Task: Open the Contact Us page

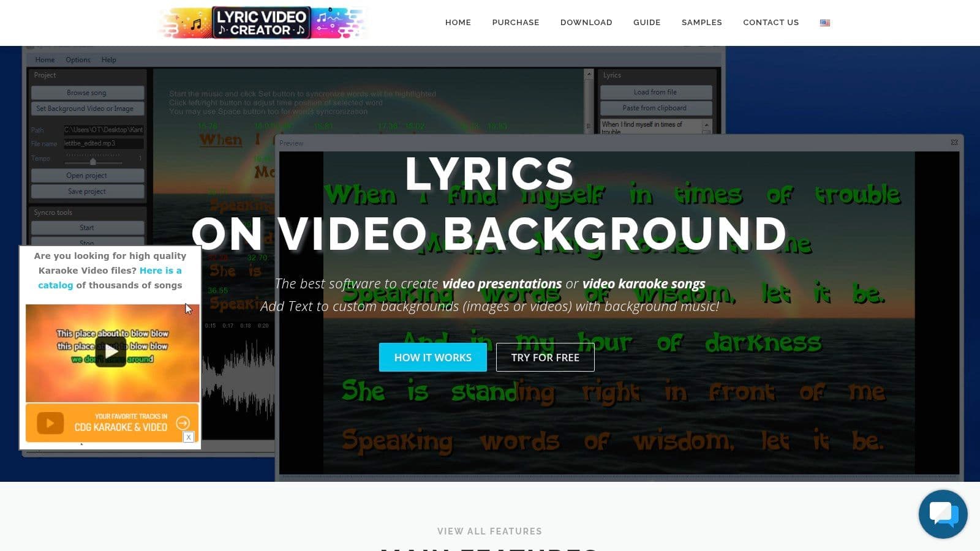Action: [771, 23]
